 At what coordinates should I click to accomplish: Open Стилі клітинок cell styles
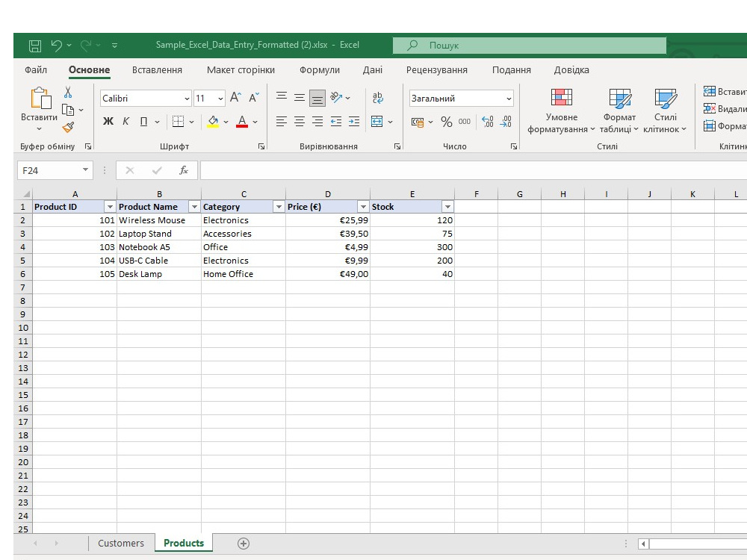tap(665, 111)
